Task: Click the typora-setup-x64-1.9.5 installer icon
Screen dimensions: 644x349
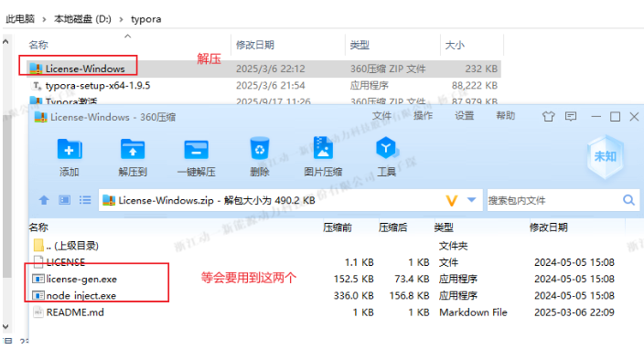Action: click(x=37, y=85)
